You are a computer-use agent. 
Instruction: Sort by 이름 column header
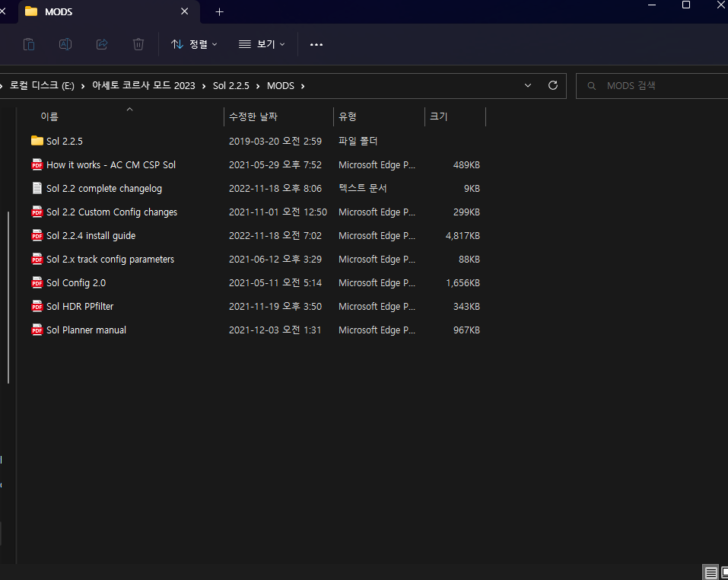point(49,116)
